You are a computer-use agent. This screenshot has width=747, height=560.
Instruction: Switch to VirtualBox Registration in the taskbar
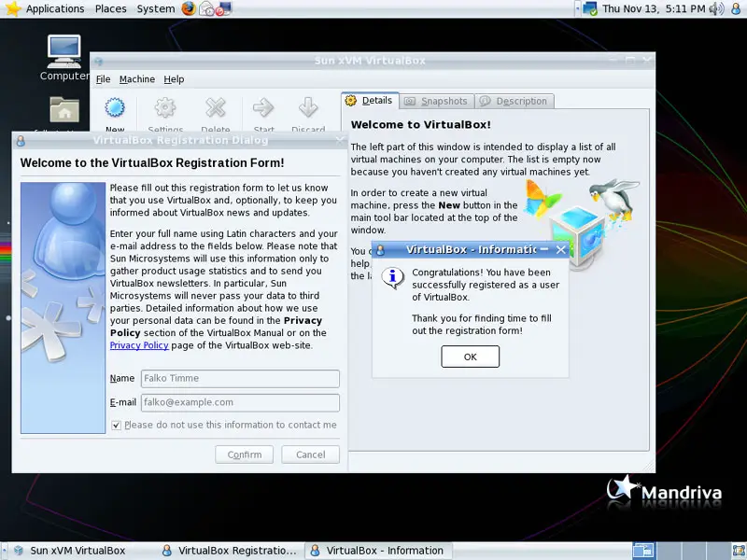[x=230, y=551]
